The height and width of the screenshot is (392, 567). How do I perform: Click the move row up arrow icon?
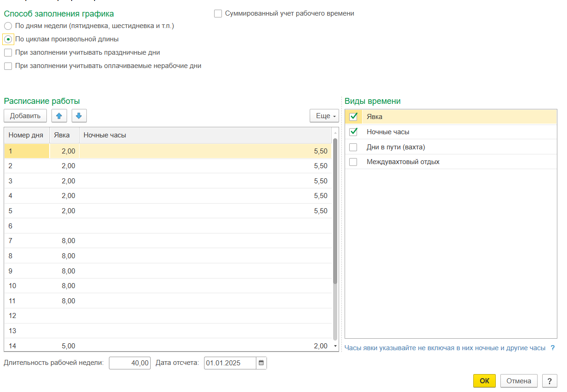point(59,116)
